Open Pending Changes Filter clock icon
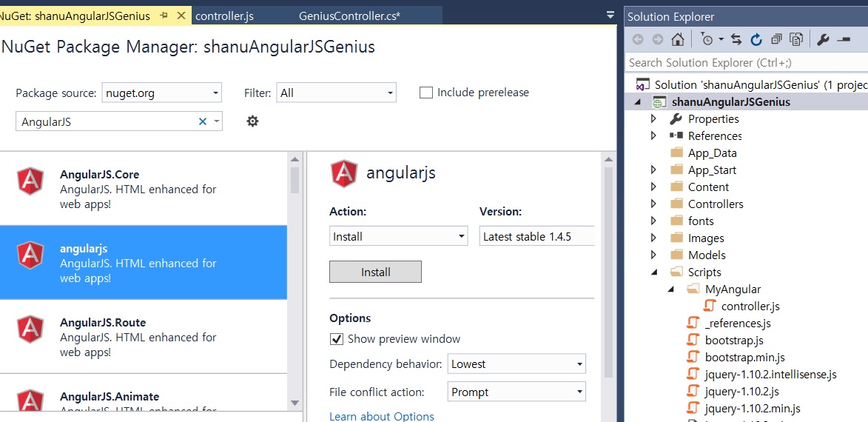Viewport: 868px width, 422px height. pyautogui.click(x=707, y=39)
